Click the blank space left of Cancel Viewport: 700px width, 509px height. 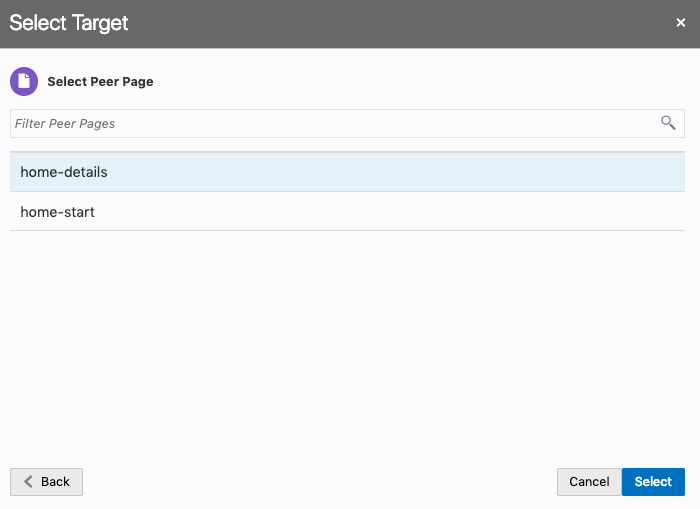[320, 482]
